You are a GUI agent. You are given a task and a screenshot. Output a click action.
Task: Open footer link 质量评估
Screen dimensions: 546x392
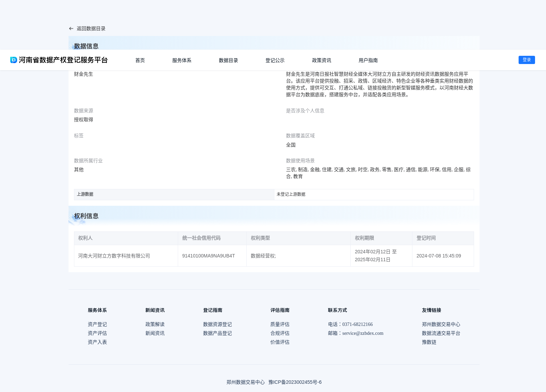pos(280,324)
